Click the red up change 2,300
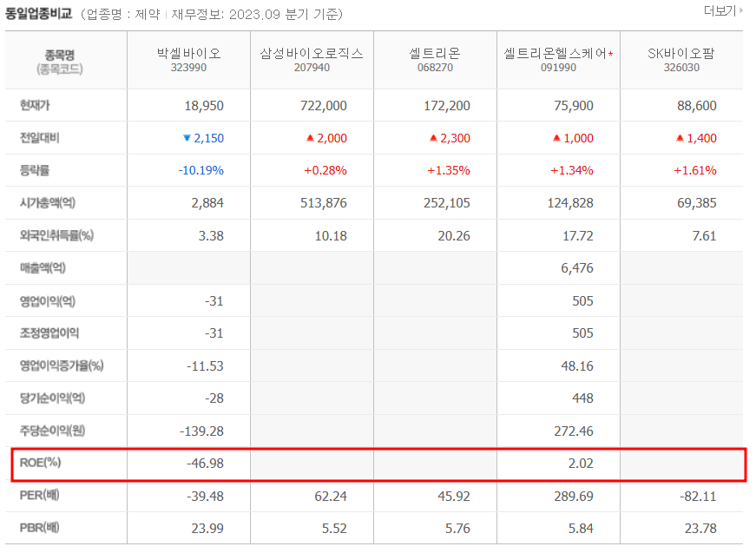The image size is (756, 553). pyautogui.click(x=450, y=138)
